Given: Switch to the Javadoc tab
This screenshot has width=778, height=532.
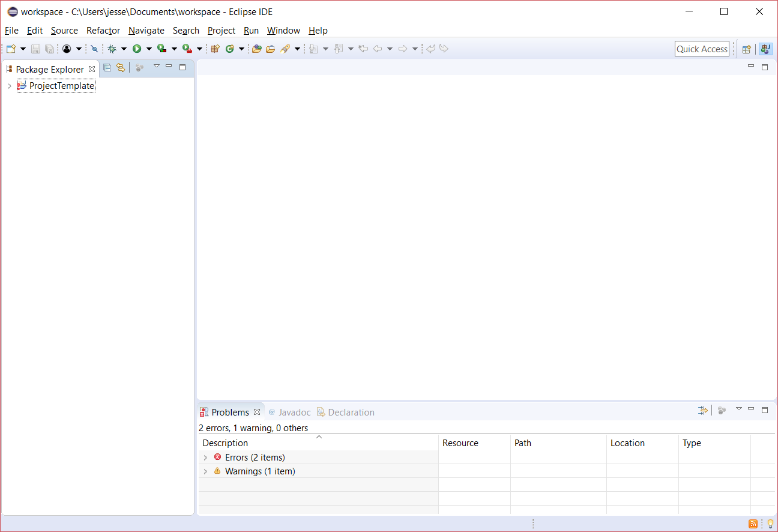Looking at the screenshot, I should tap(294, 413).
